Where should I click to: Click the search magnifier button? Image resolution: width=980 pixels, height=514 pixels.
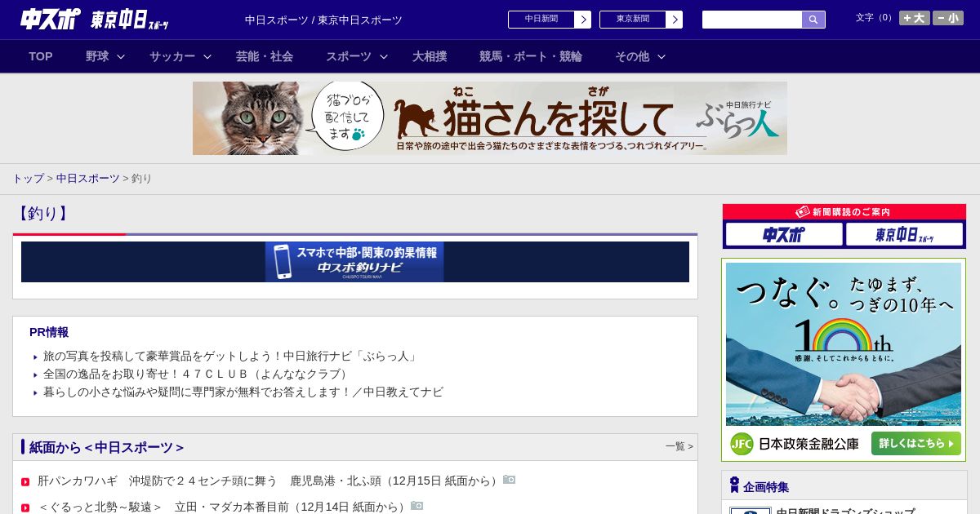coord(813,20)
